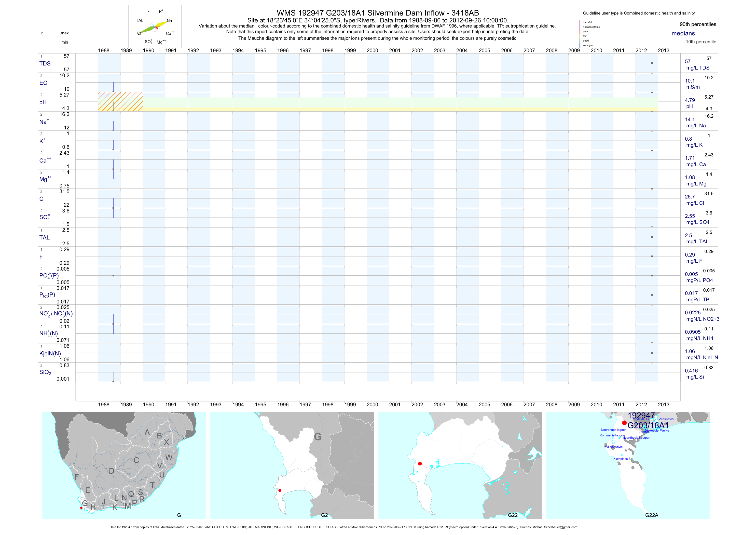Select the pH row label
756x535 pixels.
pyautogui.click(x=43, y=102)
